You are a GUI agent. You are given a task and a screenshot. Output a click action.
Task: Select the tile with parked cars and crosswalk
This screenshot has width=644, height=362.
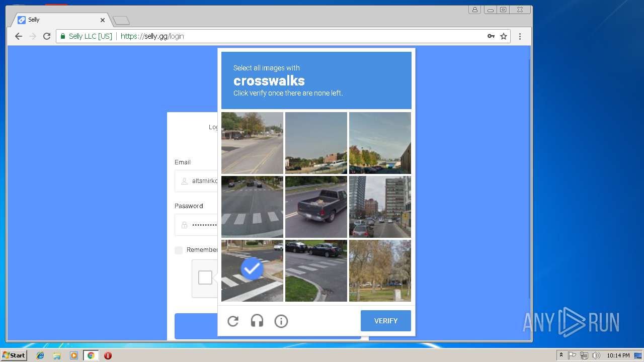click(316, 270)
